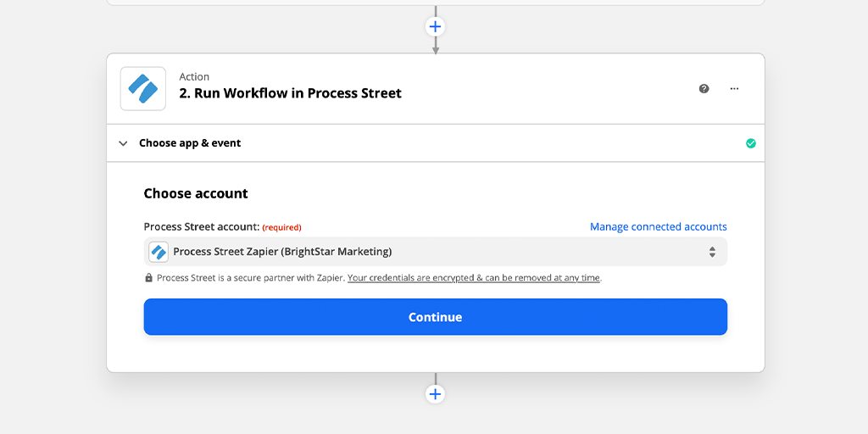Click the Choose account heading

(196, 194)
